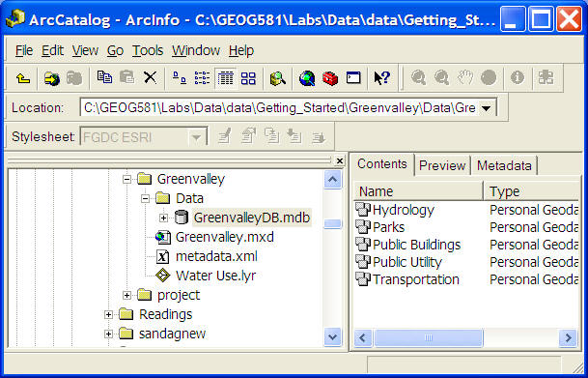This screenshot has width=588, height=378.
Task: Click the Contents horizontal scrollbar thumb
Action: click(429, 337)
